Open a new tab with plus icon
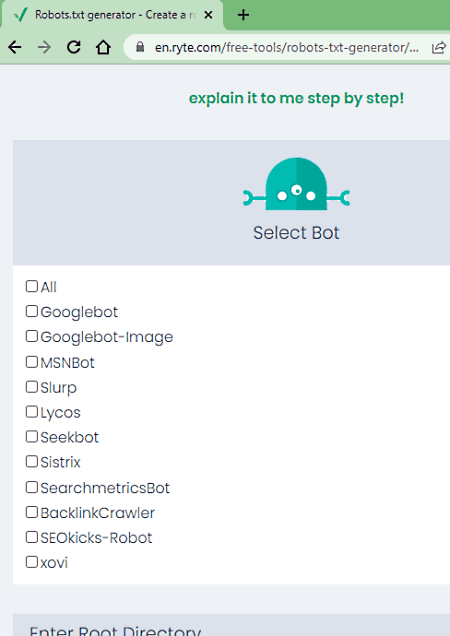 (243, 15)
